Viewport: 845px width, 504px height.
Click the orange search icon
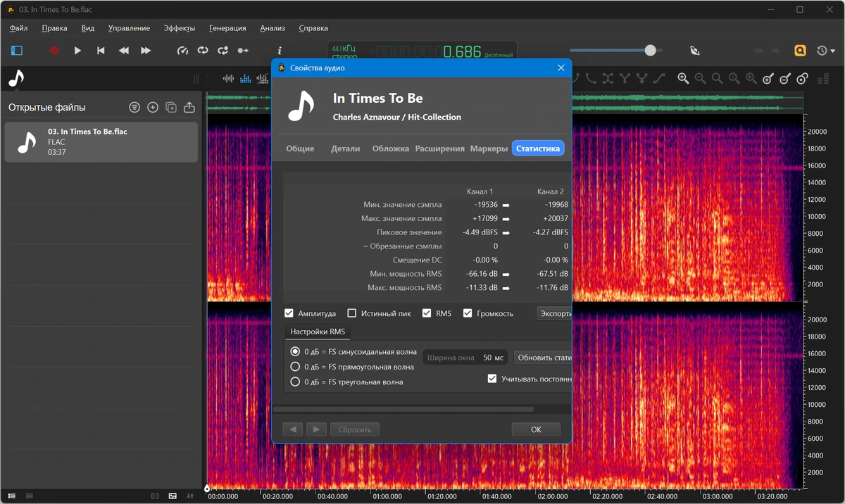[800, 51]
